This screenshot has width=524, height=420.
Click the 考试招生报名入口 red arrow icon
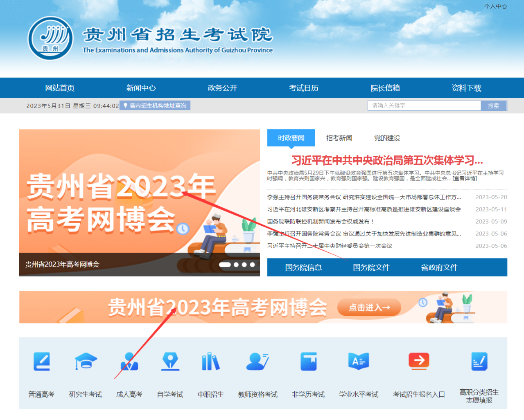click(x=419, y=362)
